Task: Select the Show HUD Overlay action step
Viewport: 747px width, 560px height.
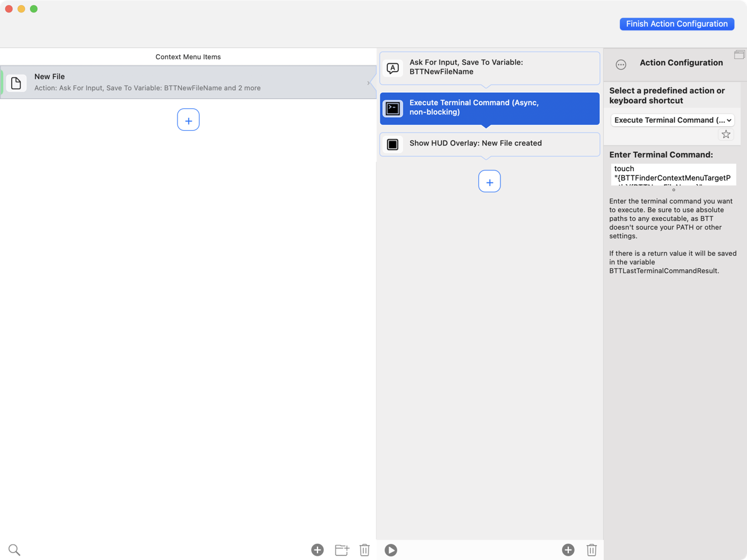Action: (x=489, y=144)
